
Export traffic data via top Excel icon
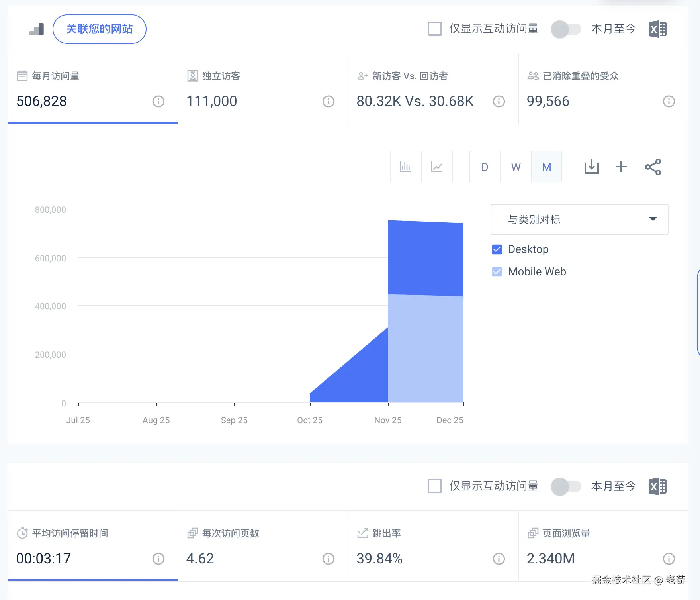point(658,29)
